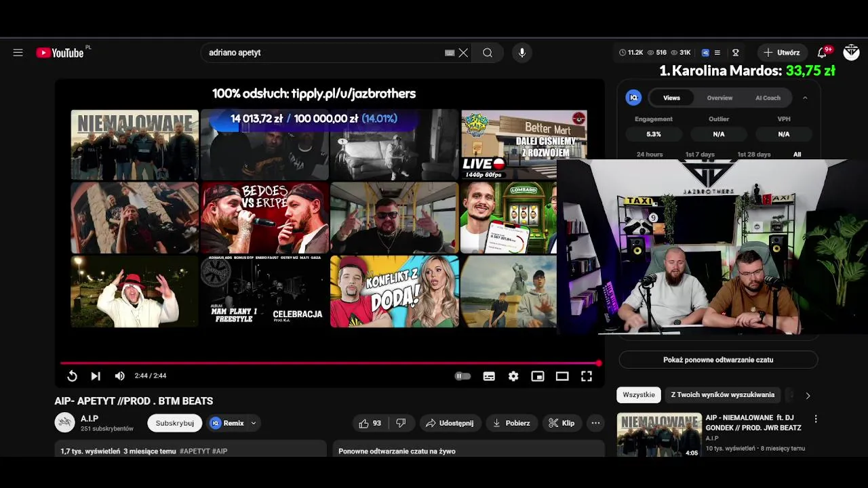This screenshot has width=868, height=488.
Task: Collapse the IQ panel with the chevron
Action: (x=805, y=98)
